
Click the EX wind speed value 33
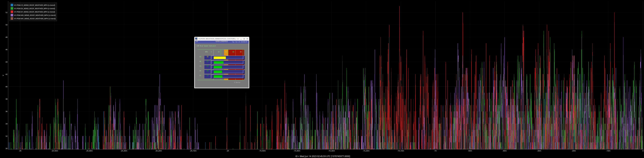(207, 57)
